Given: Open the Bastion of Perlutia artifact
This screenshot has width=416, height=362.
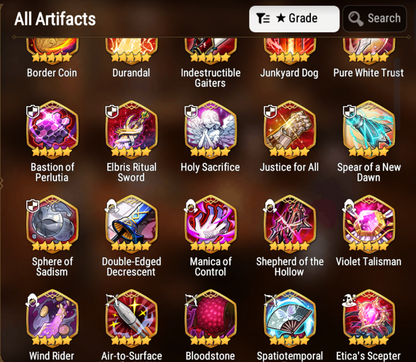Looking at the screenshot, I should [52, 129].
